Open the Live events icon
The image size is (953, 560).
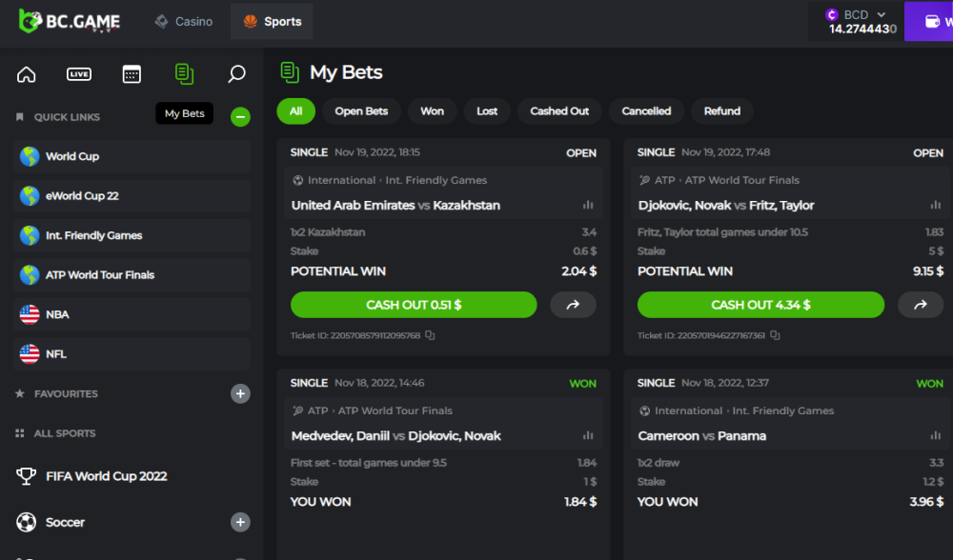(79, 74)
